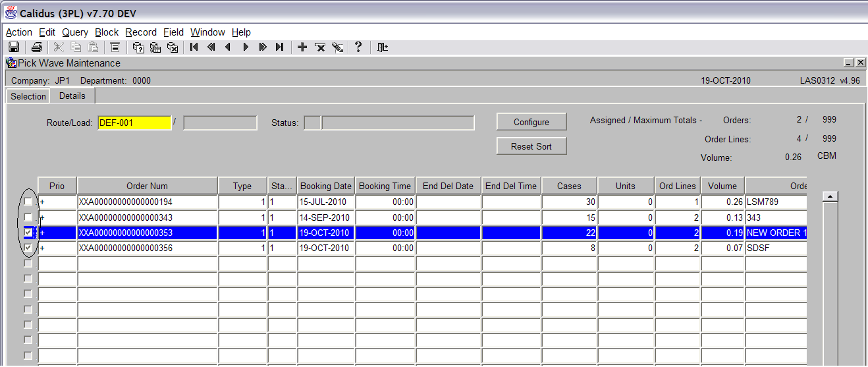The image size is (868, 367).
Task: Tick checkbox for order ending 194
Action: pyautogui.click(x=28, y=202)
